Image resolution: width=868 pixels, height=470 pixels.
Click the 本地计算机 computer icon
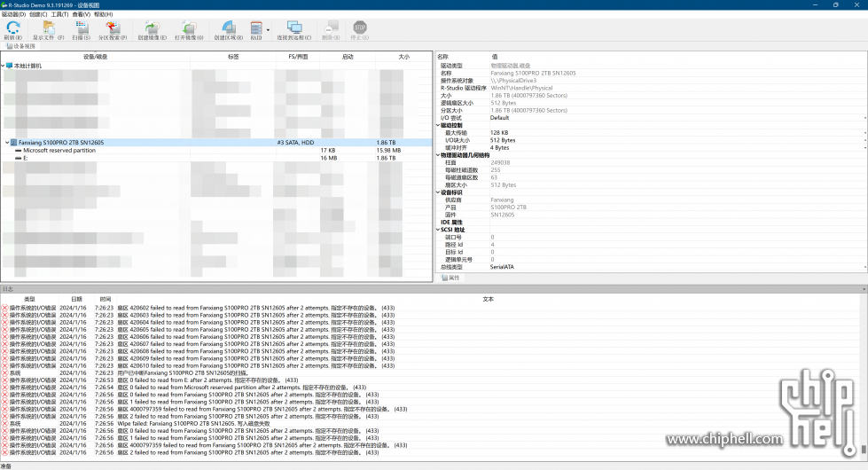click(x=10, y=66)
